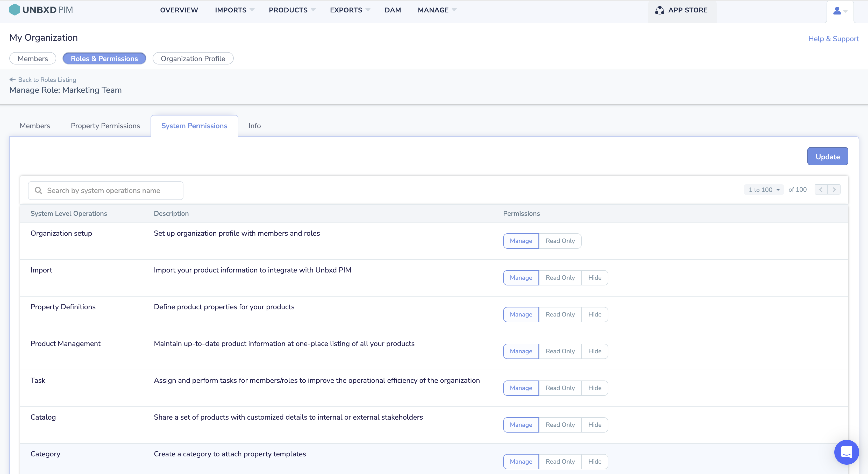Click the search magnifier icon
Image resolution: width=868 pixels, height=474 pixels.
point(38,190)
